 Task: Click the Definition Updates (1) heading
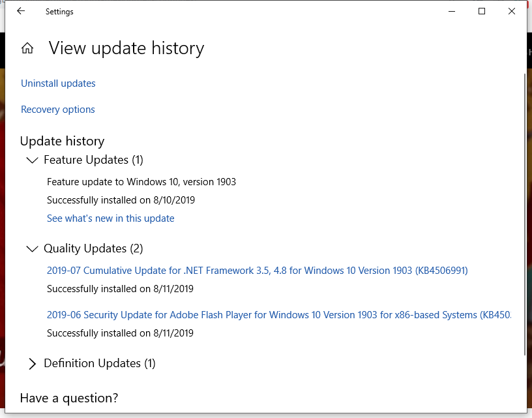(100, 363)
